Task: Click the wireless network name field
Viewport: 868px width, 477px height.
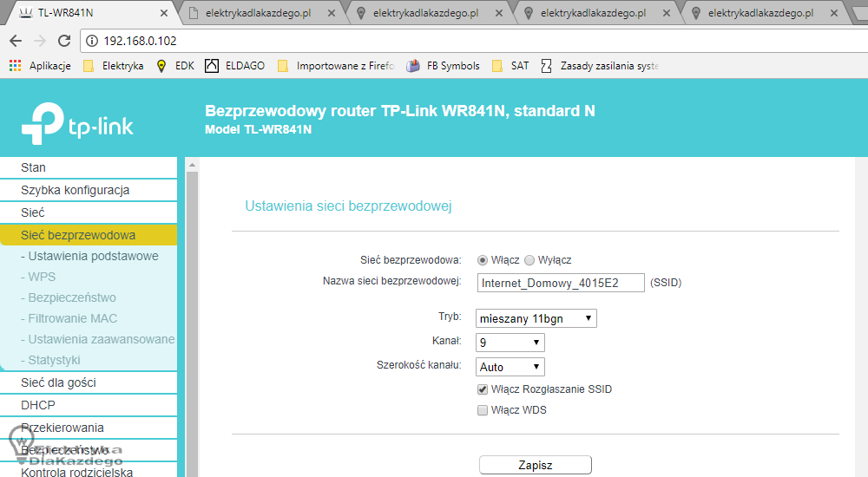Action: pyautogui.click(x=561, y=283)
